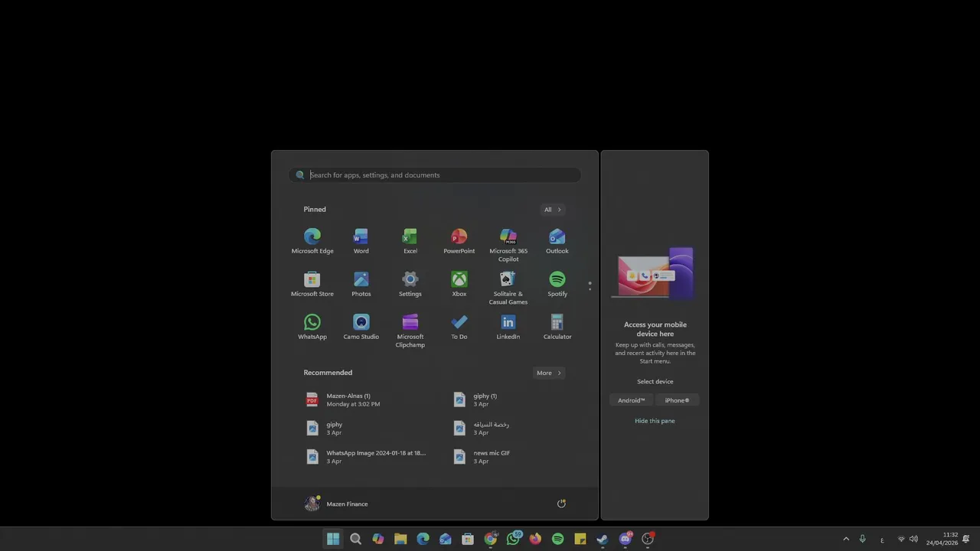Image resolution: width=980 pixels, height=551 pixels.
Task: Open WhatsApp from pinned apps
Action: [x=312, y=327]
